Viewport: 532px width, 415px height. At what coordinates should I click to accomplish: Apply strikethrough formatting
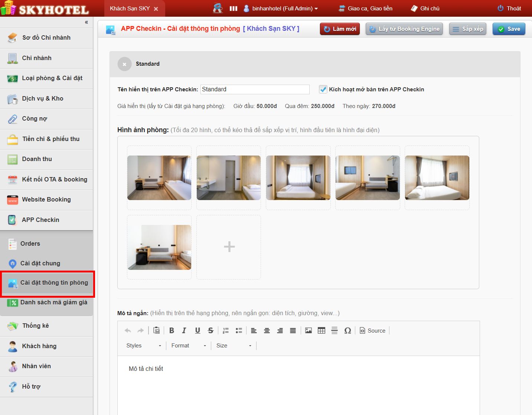tap(210, 330)
